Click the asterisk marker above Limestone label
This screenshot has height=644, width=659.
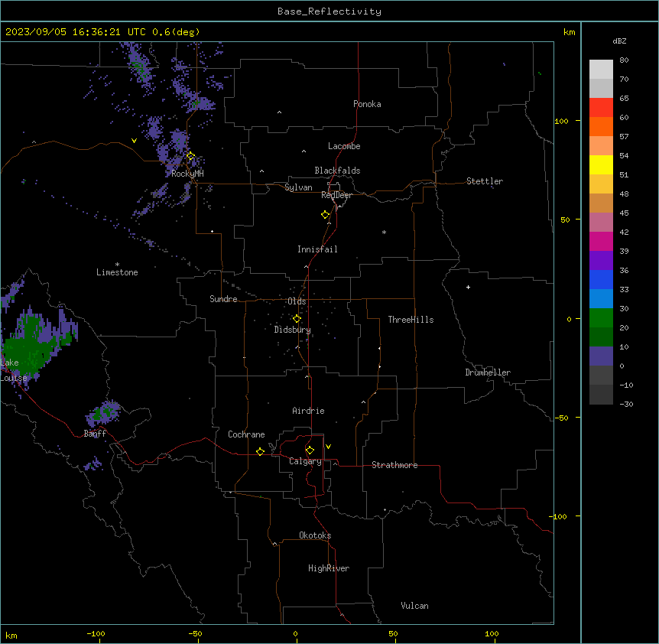(x=117, y=265)
